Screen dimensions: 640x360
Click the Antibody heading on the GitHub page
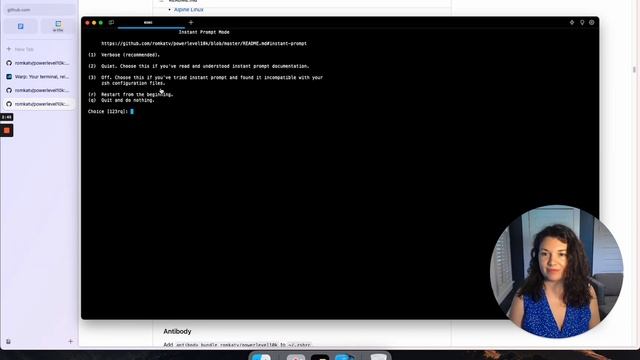click(x=177, y=331)
